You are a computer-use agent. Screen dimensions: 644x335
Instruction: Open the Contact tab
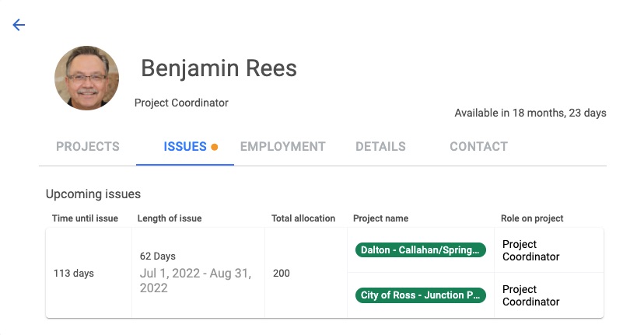tap(478, 147)
